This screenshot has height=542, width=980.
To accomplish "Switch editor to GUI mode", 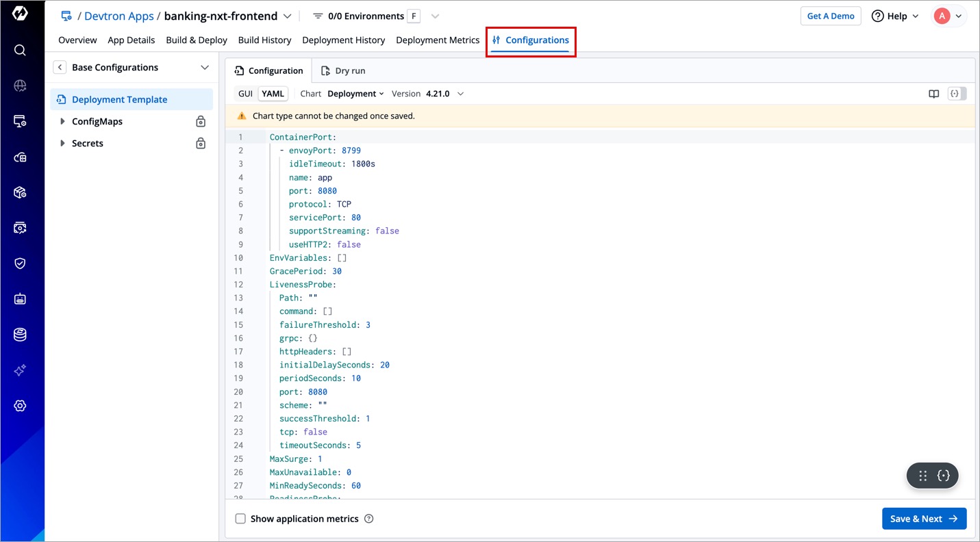I will click(x=245, y=94).
